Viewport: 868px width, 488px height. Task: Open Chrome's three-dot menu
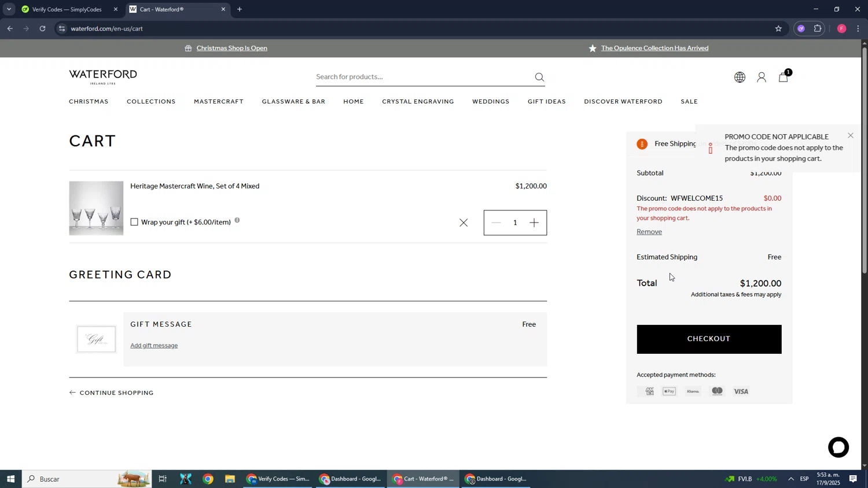(858, 28)
